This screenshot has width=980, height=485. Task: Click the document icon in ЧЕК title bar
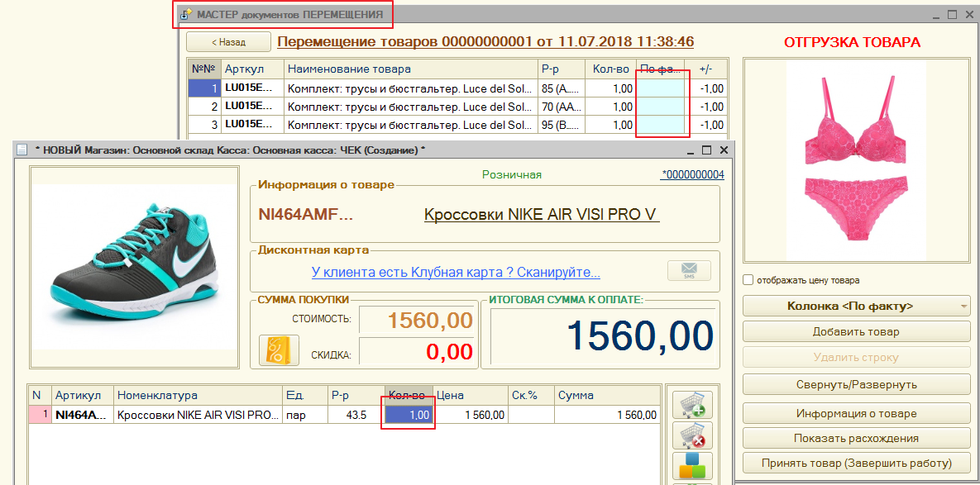[x=22, y=150]
